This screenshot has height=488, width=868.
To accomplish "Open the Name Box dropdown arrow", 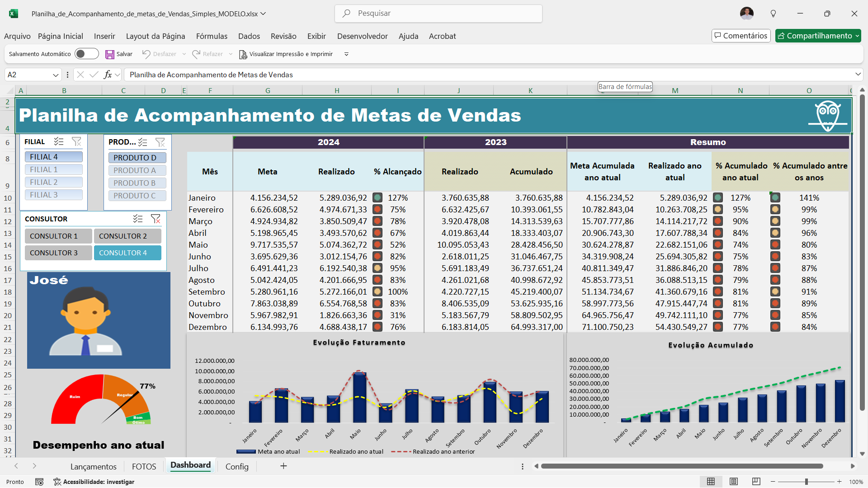I will point(56,75).
